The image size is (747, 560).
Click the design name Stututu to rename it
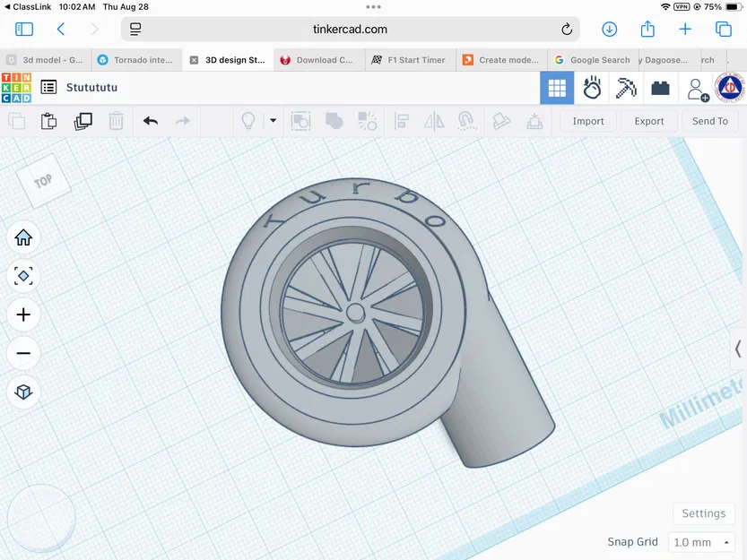pyautogui.click(x=92, y=87)
